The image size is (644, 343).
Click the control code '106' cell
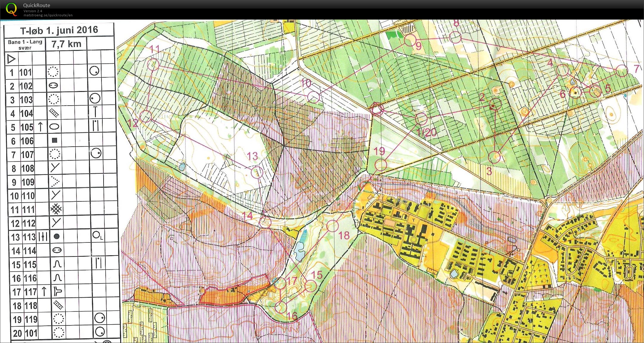(27, 141)
